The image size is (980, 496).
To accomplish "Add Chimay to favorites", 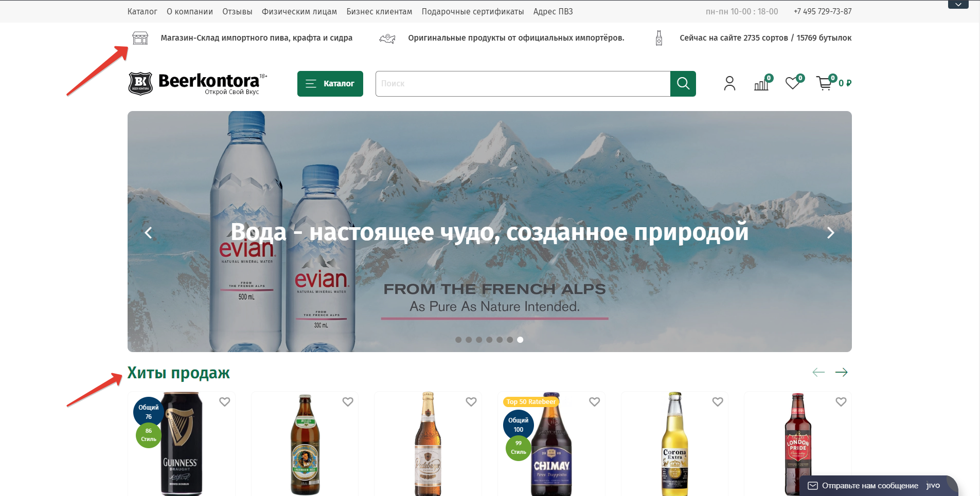I will coord(595,402).
